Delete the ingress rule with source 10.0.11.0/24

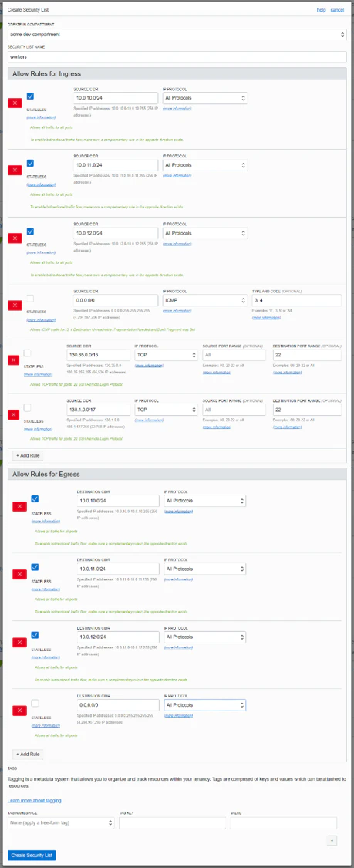coord(15,170)
